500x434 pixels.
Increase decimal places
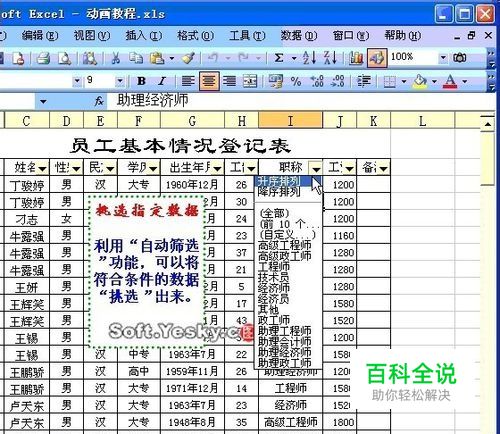point(317,81)
